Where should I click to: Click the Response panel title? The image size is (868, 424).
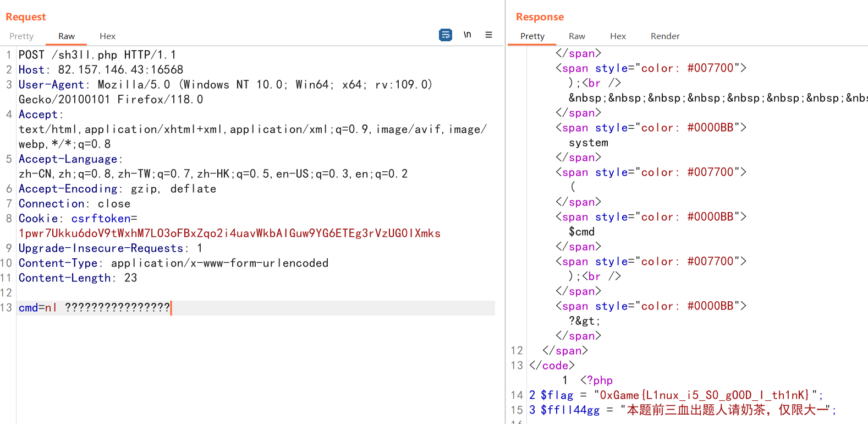[540, 17]
